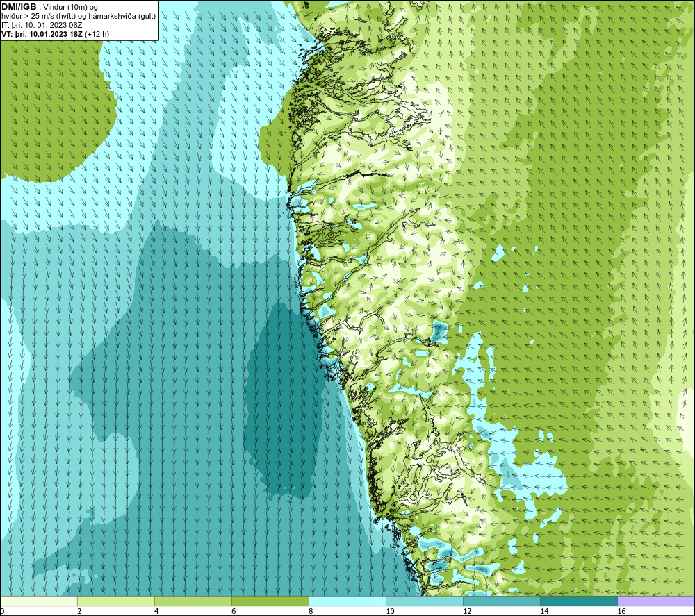Click the 'IT: þri. 10. 01. 2023 06Z' line

coord(42,25)
